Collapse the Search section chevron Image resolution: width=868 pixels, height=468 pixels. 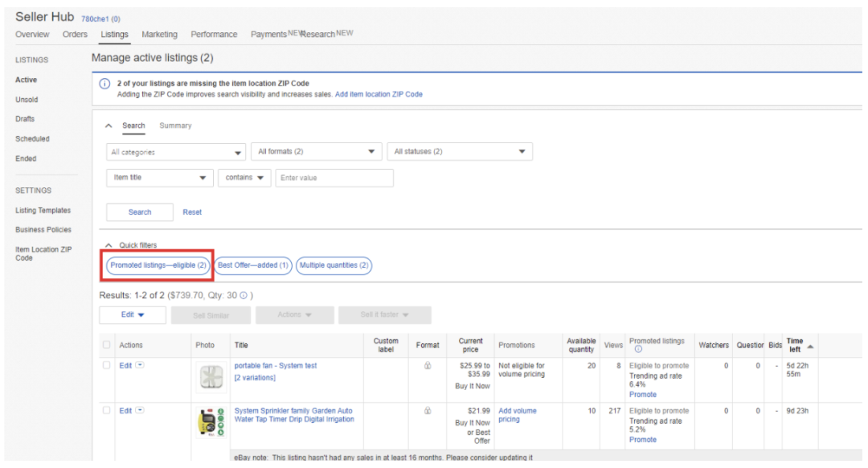tap(108, 125)
